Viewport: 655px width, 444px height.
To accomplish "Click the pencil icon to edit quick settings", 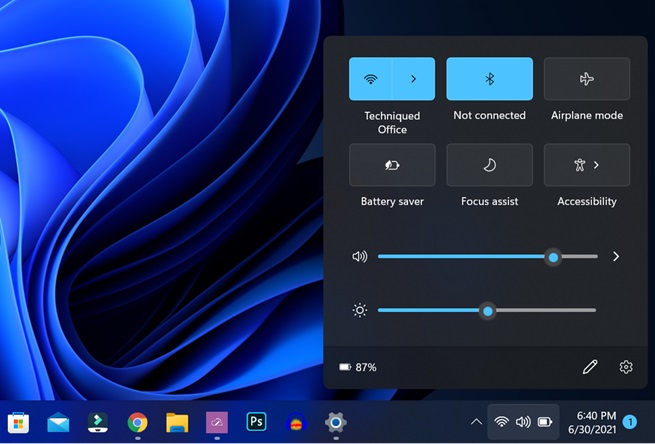I will [x=590, y=367].
